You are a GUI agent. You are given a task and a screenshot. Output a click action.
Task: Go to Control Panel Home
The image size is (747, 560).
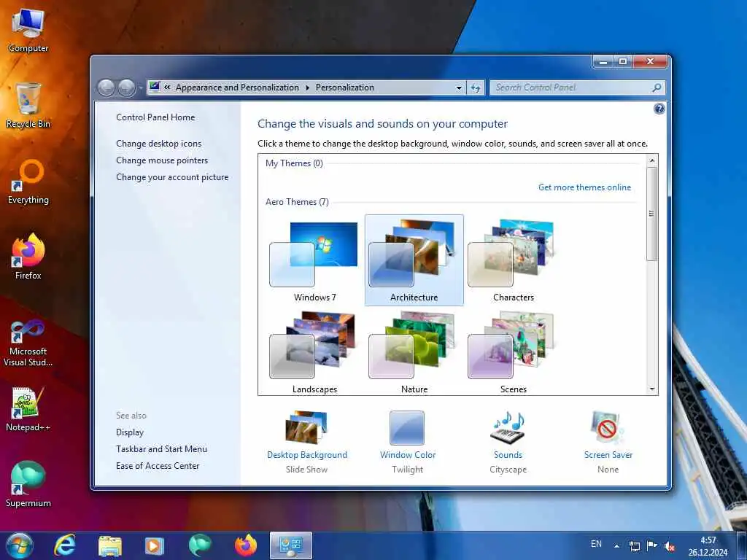(x=155, y=117)
